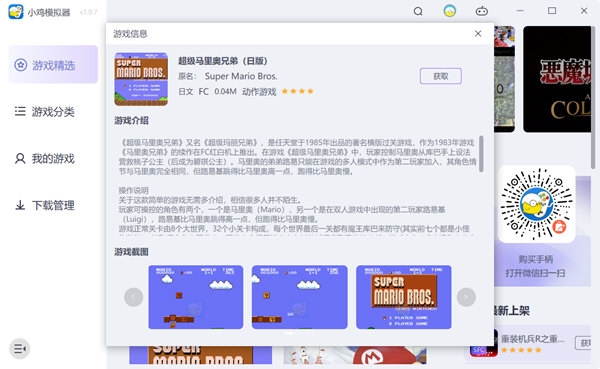Screen dimensions: 600x369
Task: Click the 游戏截图 heading
Action: [131, 252]
